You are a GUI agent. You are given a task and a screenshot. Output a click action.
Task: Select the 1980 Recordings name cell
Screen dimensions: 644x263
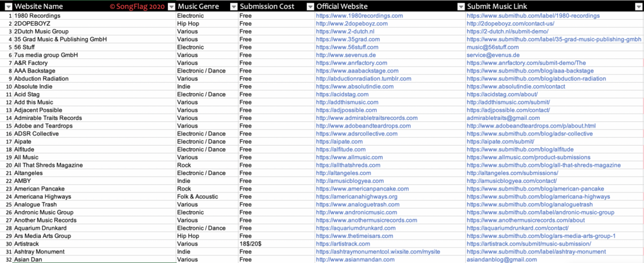(94, 15)
